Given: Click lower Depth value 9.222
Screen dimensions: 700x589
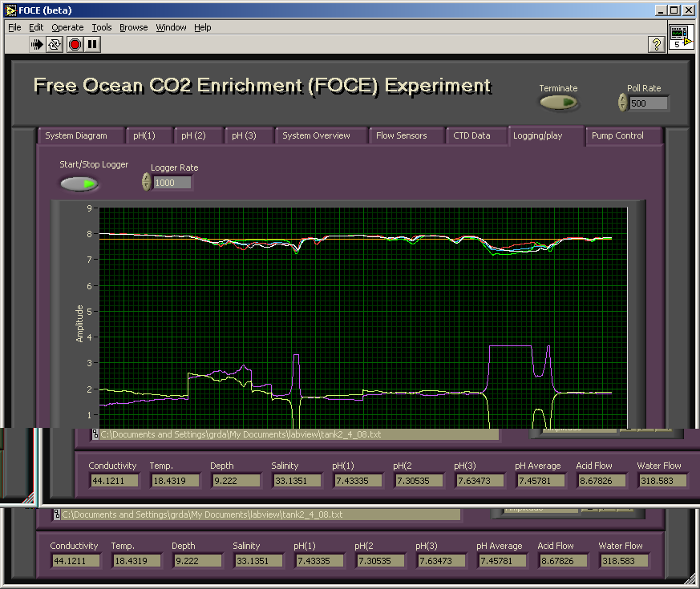Looking at the screenshot, I should [x=198, y=561].
